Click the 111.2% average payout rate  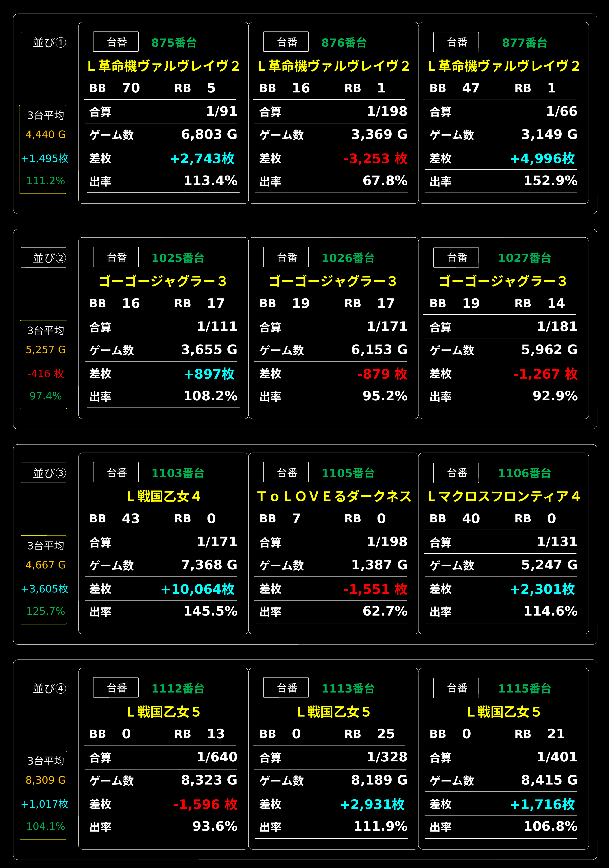(x=45, y=181)
